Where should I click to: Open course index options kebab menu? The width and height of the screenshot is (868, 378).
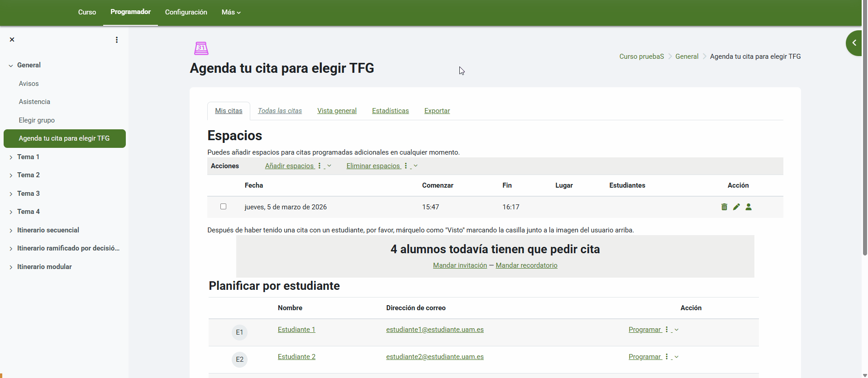point(117,40)
